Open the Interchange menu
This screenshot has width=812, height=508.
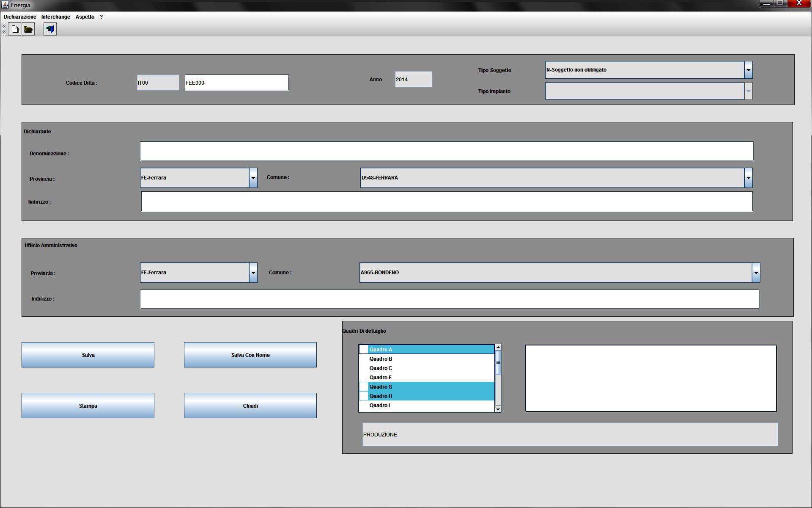coord(55,17)
